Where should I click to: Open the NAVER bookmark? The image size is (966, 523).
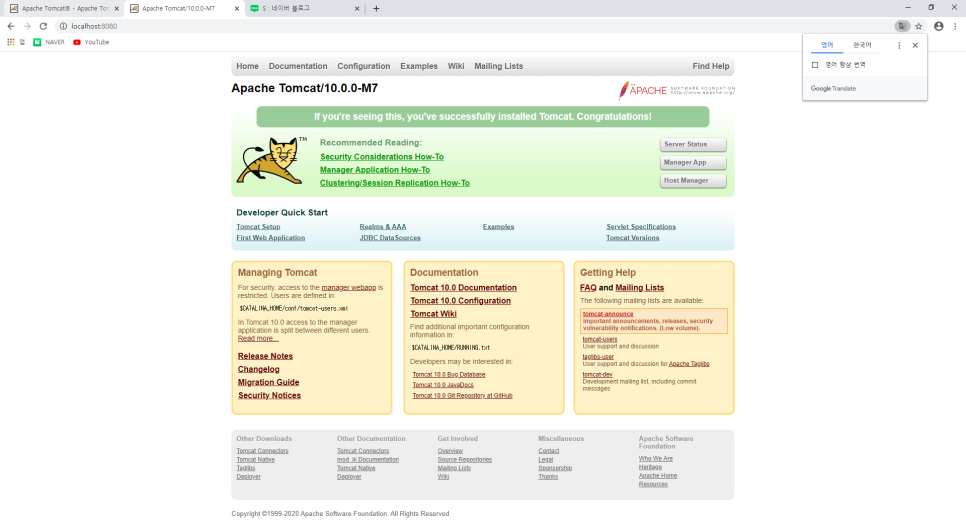tap(49, 42)
